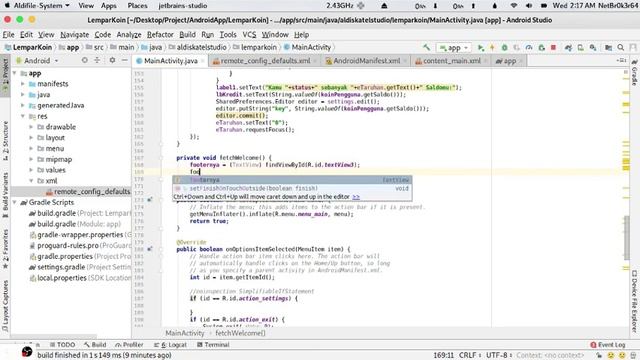Collapse the Gradle Scripts node
Viewport: 640px width, 360px height.
(15, 202)
